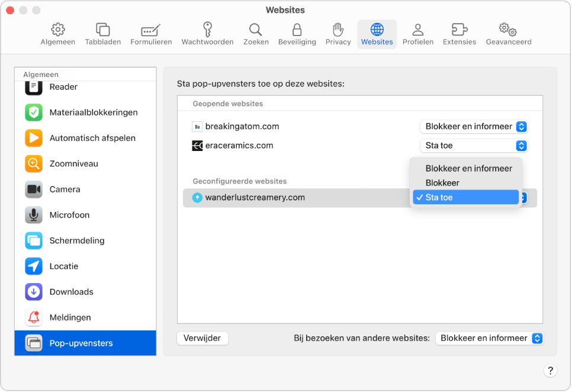The width and height of the screenshot is (572, 392).
Task: Switch to the Beveiliging tab
Action: point(297,34)
